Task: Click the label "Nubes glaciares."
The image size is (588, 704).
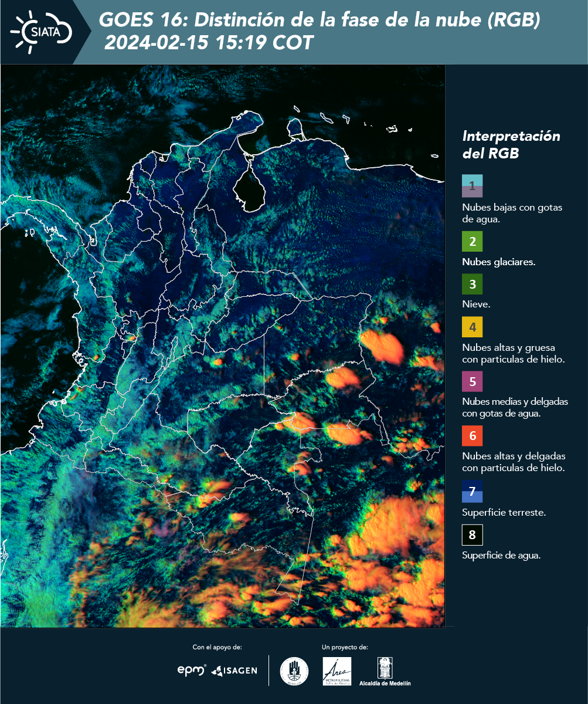Action: [x=498, y=262]
